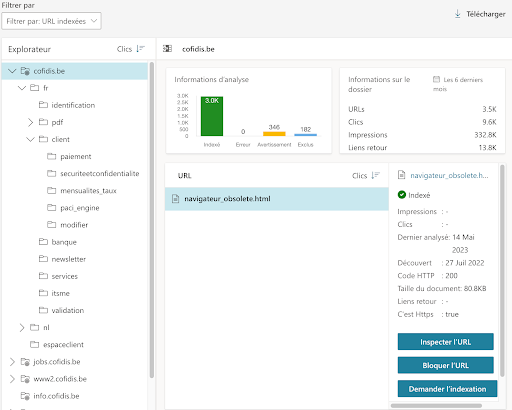
Task: Click the fr folder icon
Action: (34, 88)
